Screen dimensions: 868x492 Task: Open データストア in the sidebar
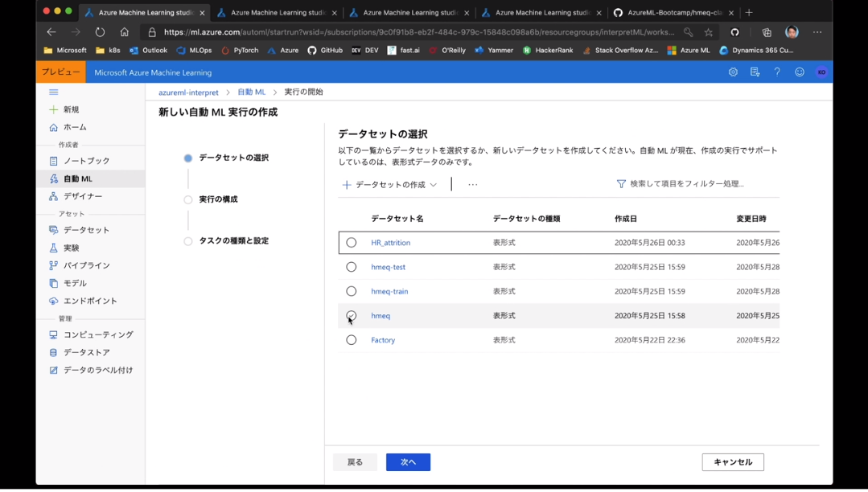click(79, 353)
